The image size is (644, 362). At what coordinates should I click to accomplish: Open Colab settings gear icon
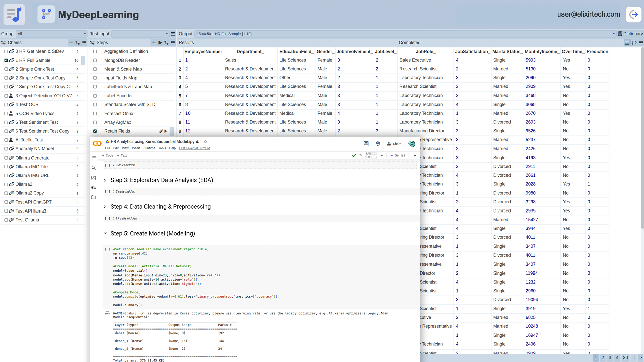tap(378, 144)
